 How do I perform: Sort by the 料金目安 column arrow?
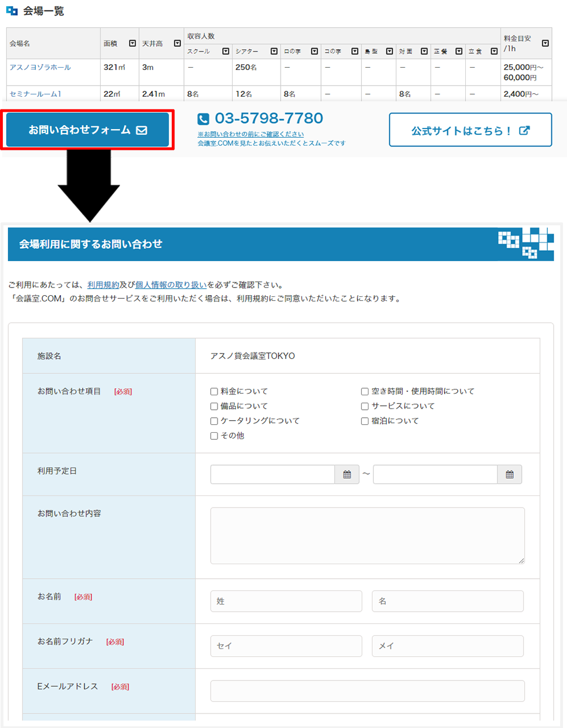point(545,43)
